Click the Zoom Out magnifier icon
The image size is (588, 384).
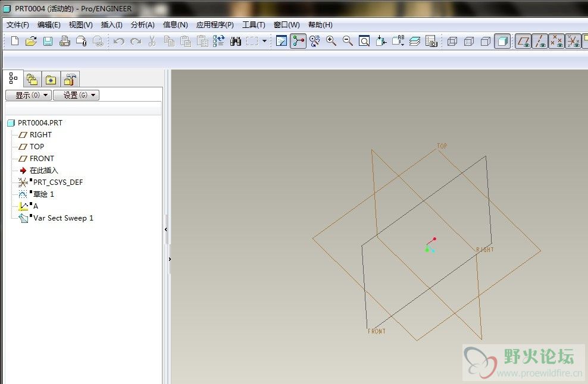click(x=348, y=41)
